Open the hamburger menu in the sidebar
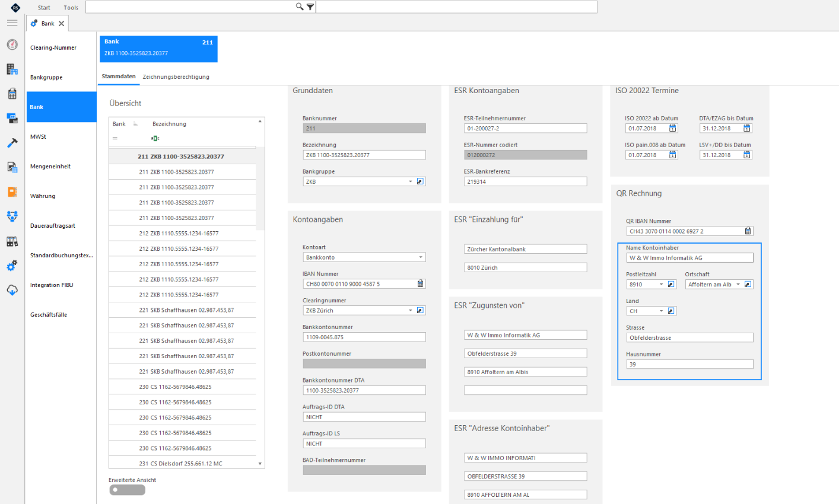This screenshot has height=504, width=839. pyautogui.click(x=12, y=23)
